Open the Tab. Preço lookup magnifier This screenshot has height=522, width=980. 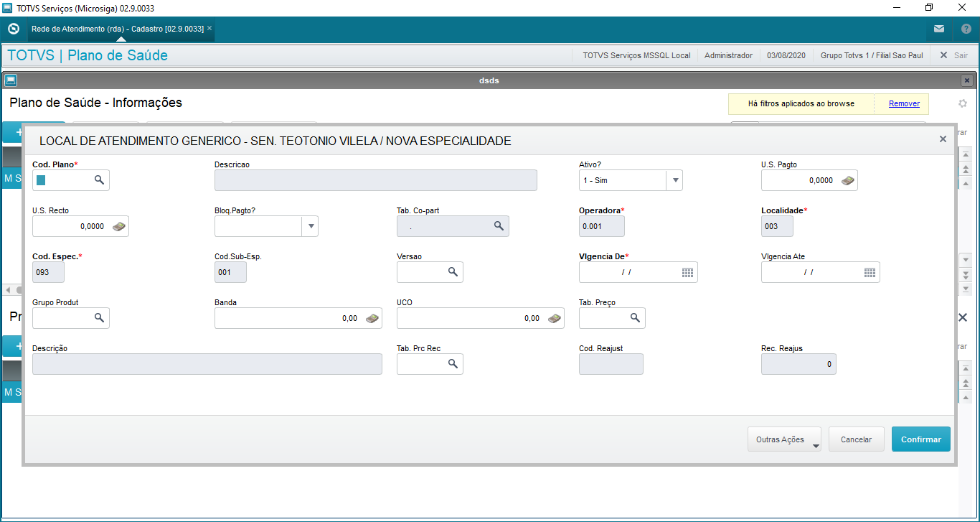635,318
